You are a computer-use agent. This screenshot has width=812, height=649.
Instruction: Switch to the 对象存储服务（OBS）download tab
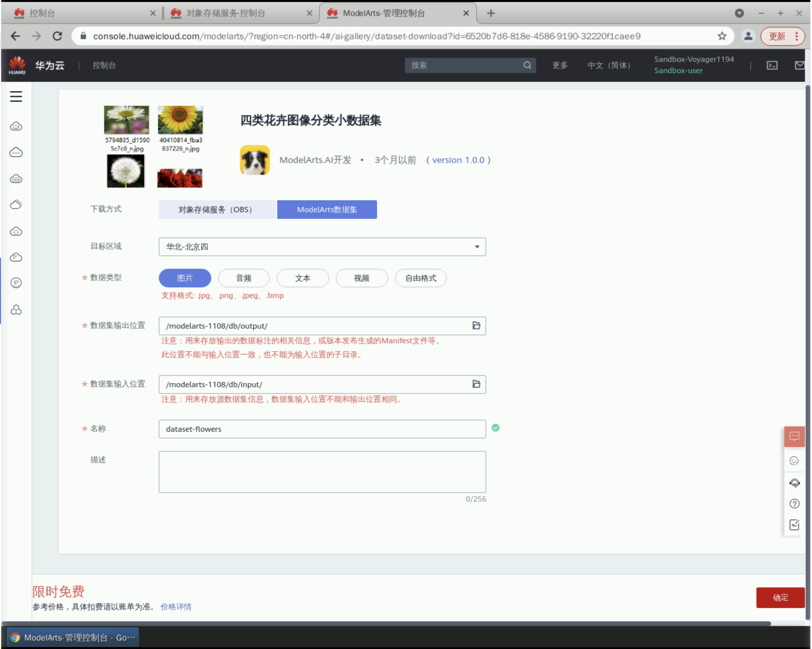[217, 209]
